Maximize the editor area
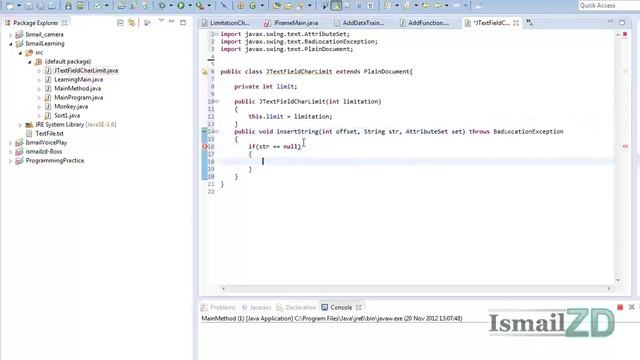 click(x=622, y=22)
